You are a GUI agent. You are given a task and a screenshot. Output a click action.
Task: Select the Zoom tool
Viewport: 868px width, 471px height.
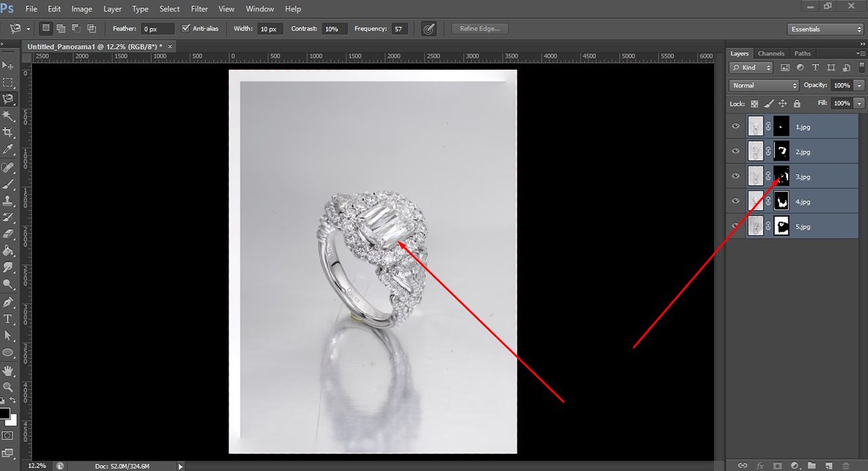(x=8, y=387)
